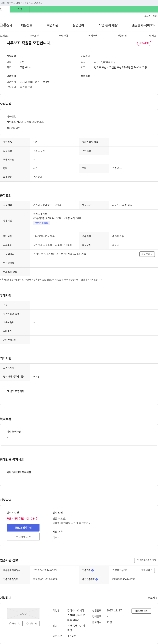
Task: Open the 채용정보 menu
Action: [26, 25]
